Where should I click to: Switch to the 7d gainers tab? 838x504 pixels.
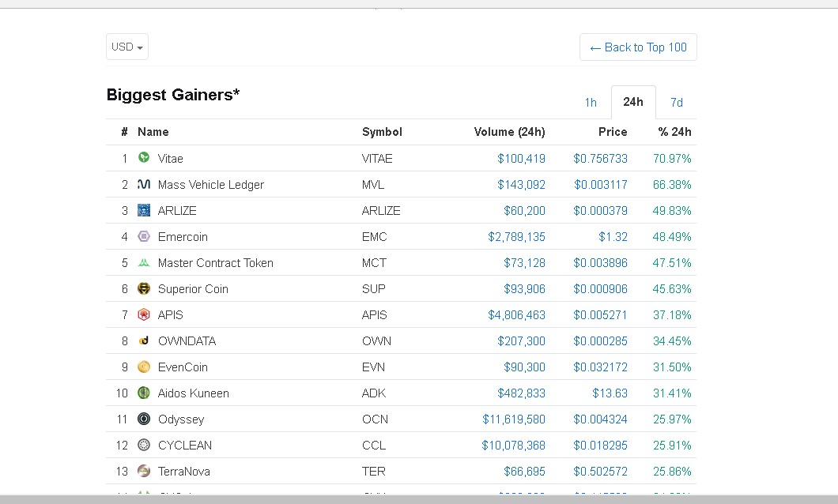coord(677,103)
